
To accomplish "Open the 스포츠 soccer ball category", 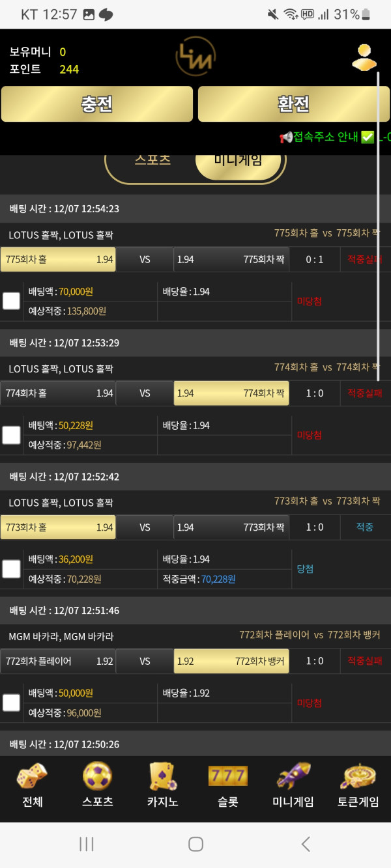I will (x=97, y=785).
